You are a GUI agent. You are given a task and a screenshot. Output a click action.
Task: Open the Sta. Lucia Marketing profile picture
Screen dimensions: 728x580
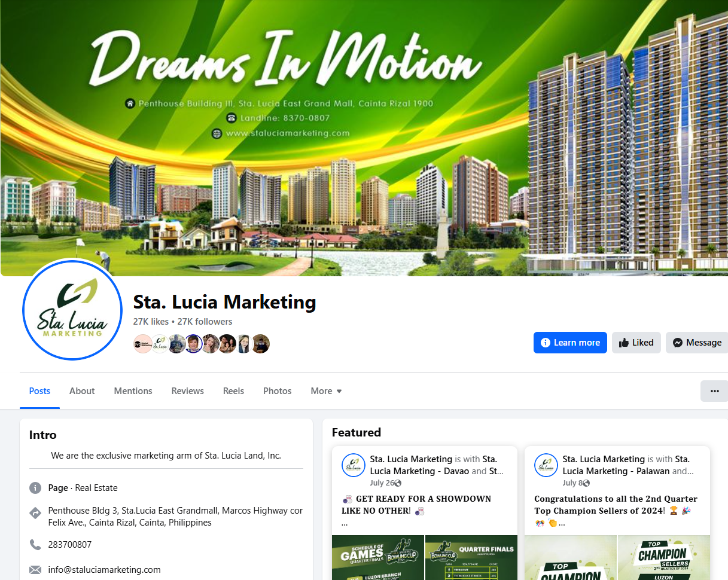(x=72, y=310)
